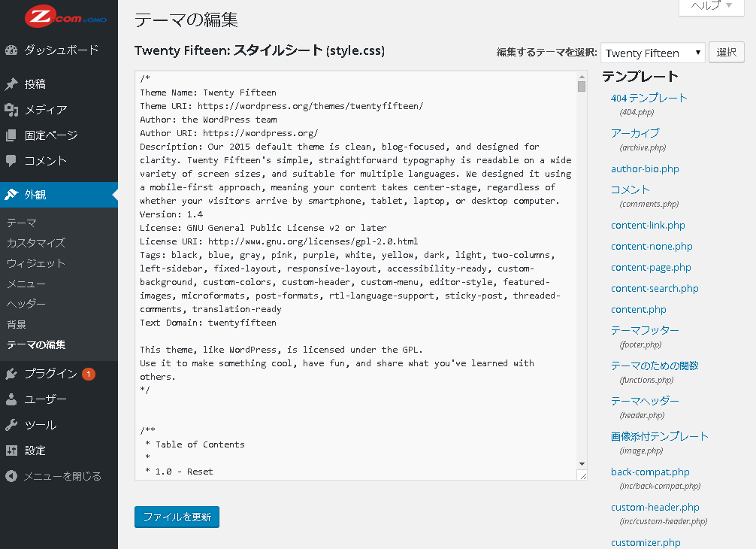
Task: Click inside the style.css code editor
Action: pos(355,275)
